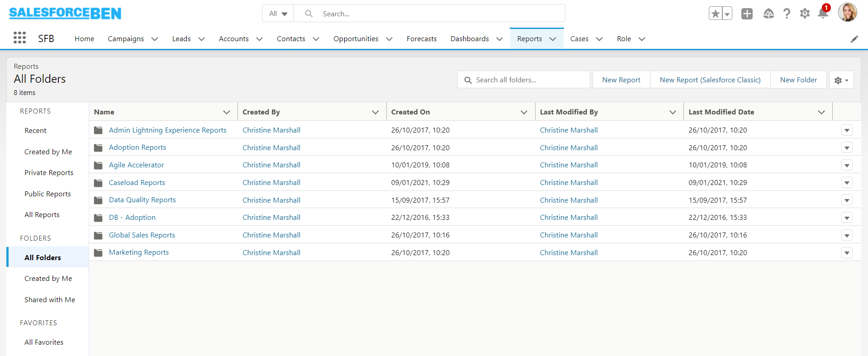Switch to the Dashboards tab
The width and height of the screenshot is (868, 356).
click(x=469, y=39)
